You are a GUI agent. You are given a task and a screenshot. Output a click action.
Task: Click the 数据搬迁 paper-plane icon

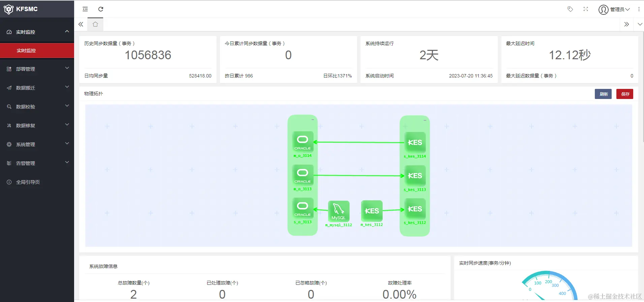click(9, 88)
